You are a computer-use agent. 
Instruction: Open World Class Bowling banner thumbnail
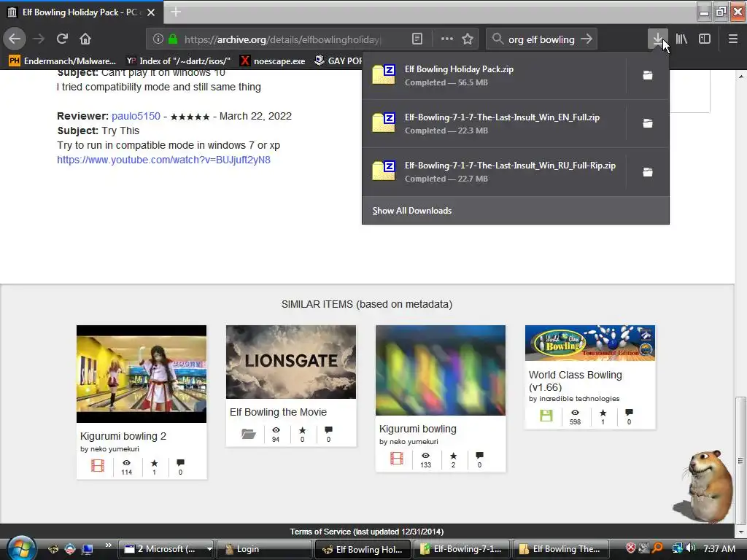[590, 343]
